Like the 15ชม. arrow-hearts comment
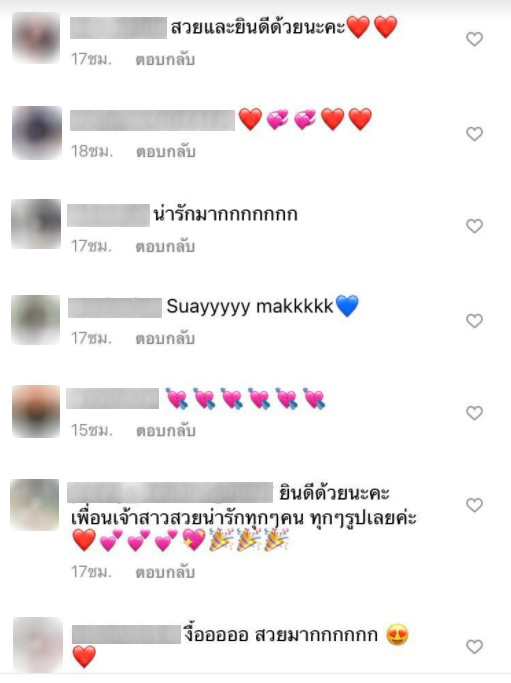511x683 pixels. (x=474, y=413)
